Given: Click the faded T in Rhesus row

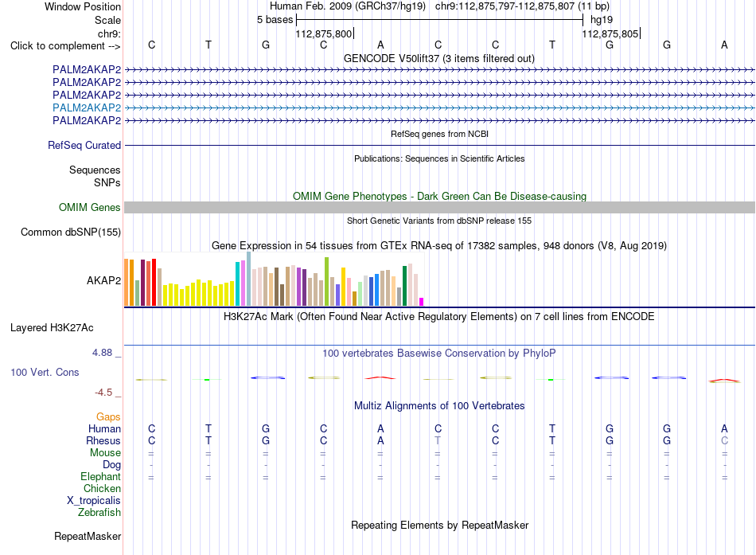Looking at the screenshot, I should tap(438, 441).
